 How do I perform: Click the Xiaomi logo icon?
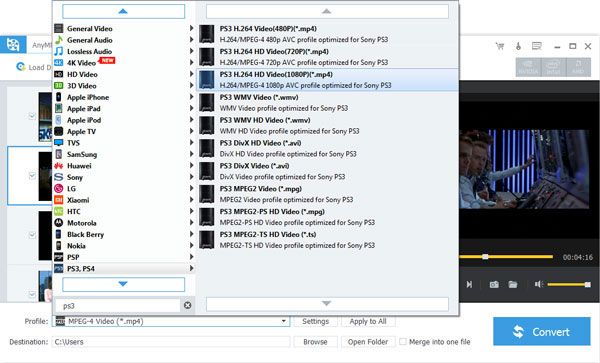pos(59,200)
